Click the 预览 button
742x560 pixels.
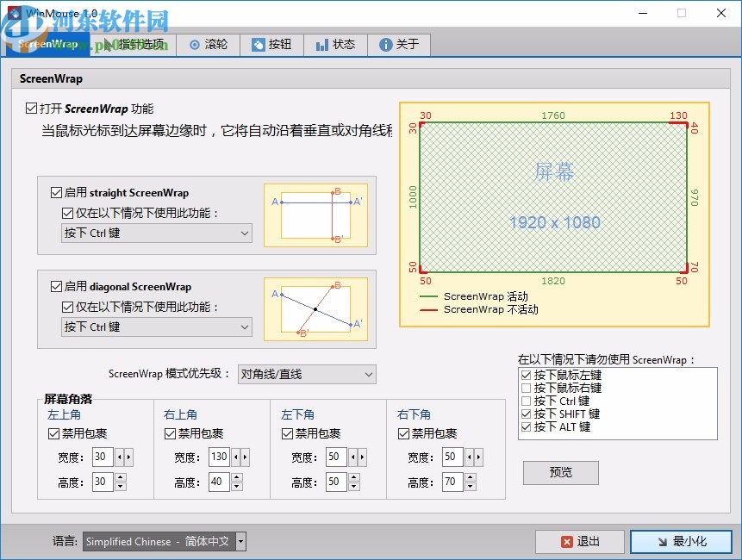[561, 472]
